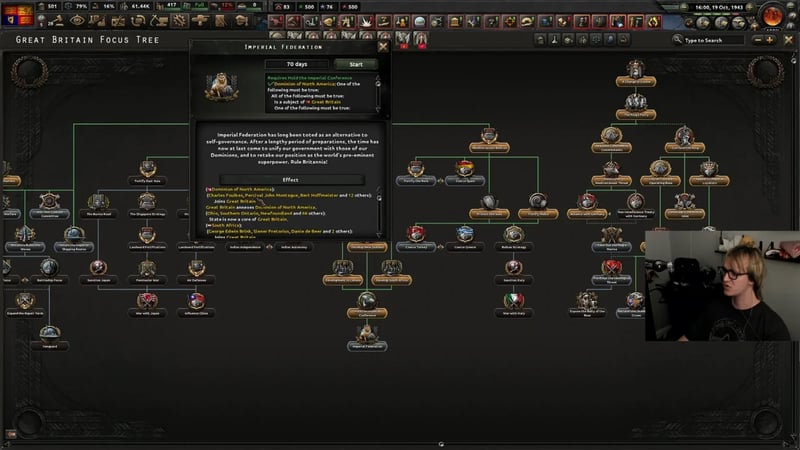The width and height of the screenshot is (800, 450).
Task: Open the Intelligence Agency eye icon
Action: pos(77,21)
